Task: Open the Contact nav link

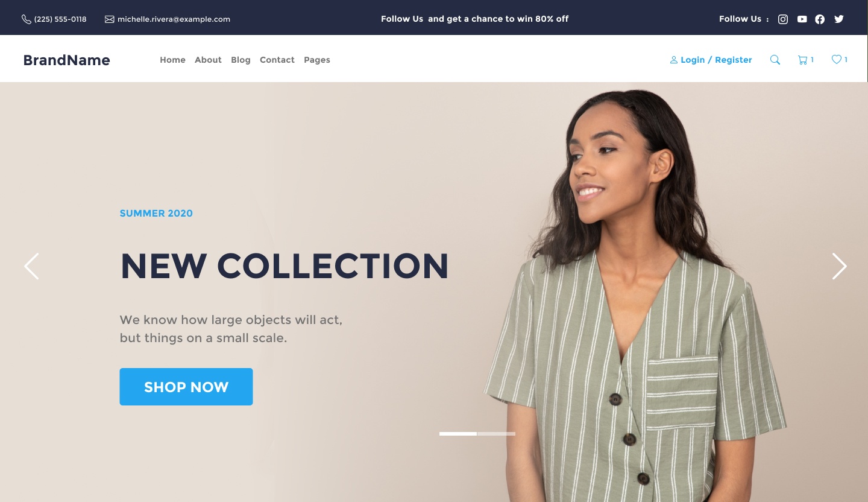Action: [x=277, y=60]
